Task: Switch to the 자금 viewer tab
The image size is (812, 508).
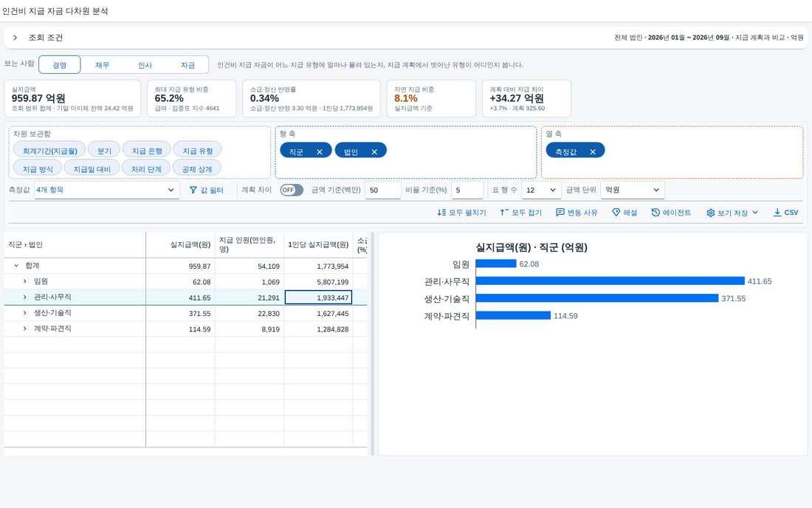Action: 187,65
